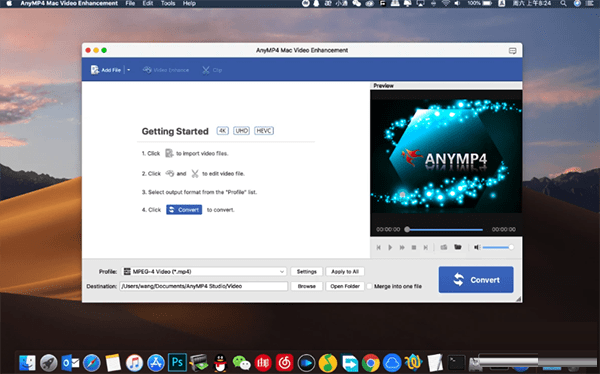Click the volume icon in menu bar
This screenshot has height=374, width=600.
[457, 3]
